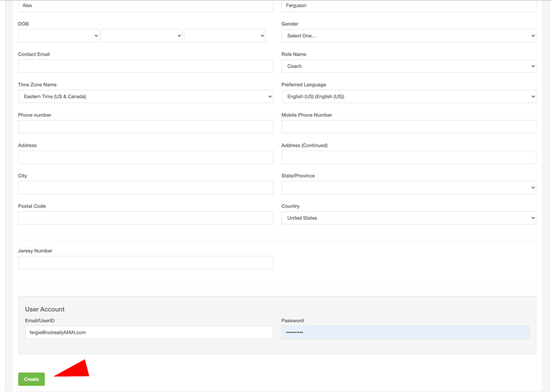
Task: Click the Password field
Action: (x=405, y=332)
